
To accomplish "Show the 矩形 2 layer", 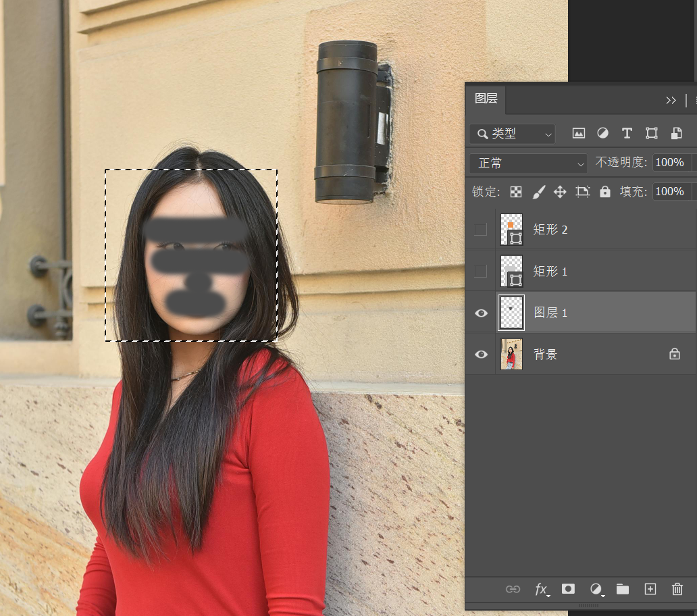I will tap(481, 230).
